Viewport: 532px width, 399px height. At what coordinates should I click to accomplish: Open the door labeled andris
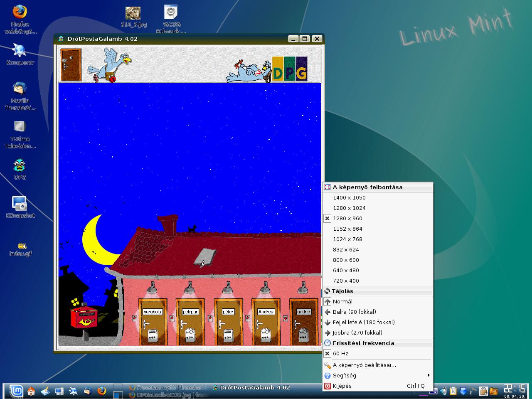pyautogui.click(x=304, y=322)
